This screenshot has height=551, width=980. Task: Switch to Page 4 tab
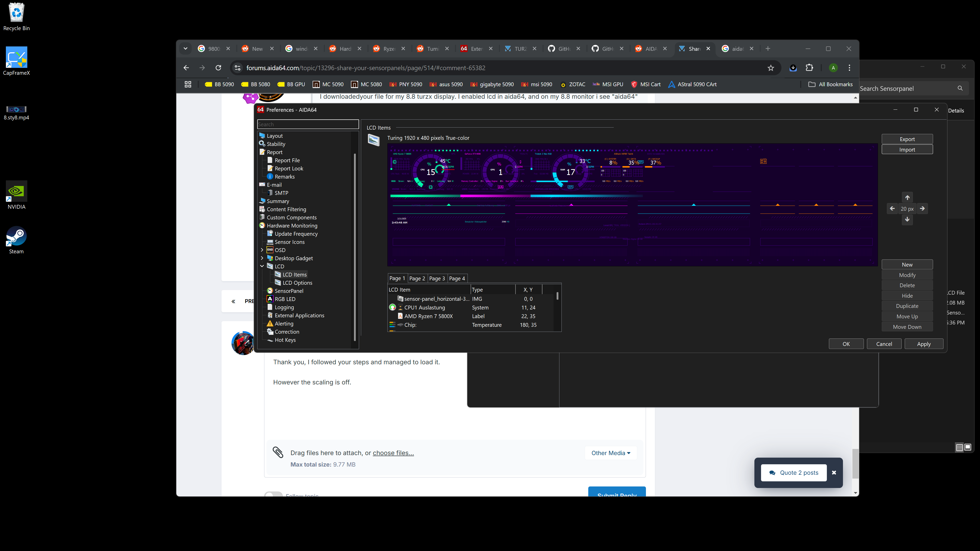tap(457, 278)
